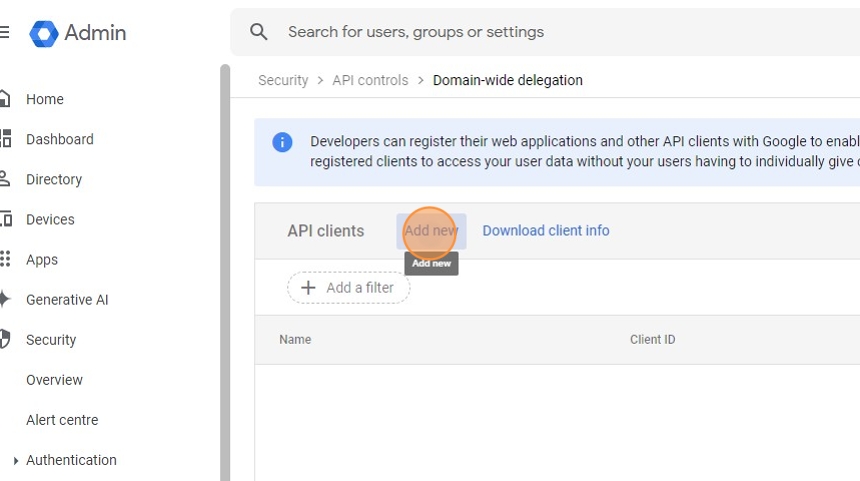Image resolution: width=860 pixels, height=481 pixels.
Task: Click the Dashboard icon in sidebar
Action: (5, 139)
